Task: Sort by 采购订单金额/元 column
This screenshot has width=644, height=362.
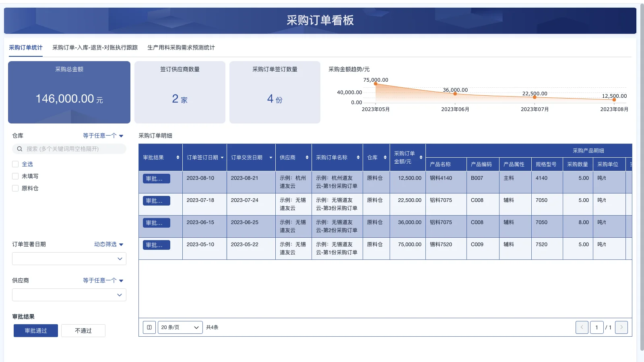Action: click(x=421, y=158)
